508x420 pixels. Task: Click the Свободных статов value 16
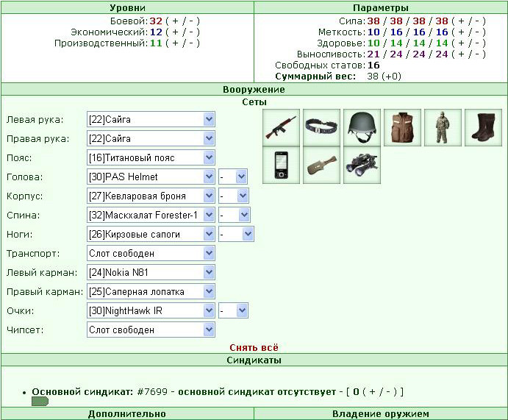(373, 65)
